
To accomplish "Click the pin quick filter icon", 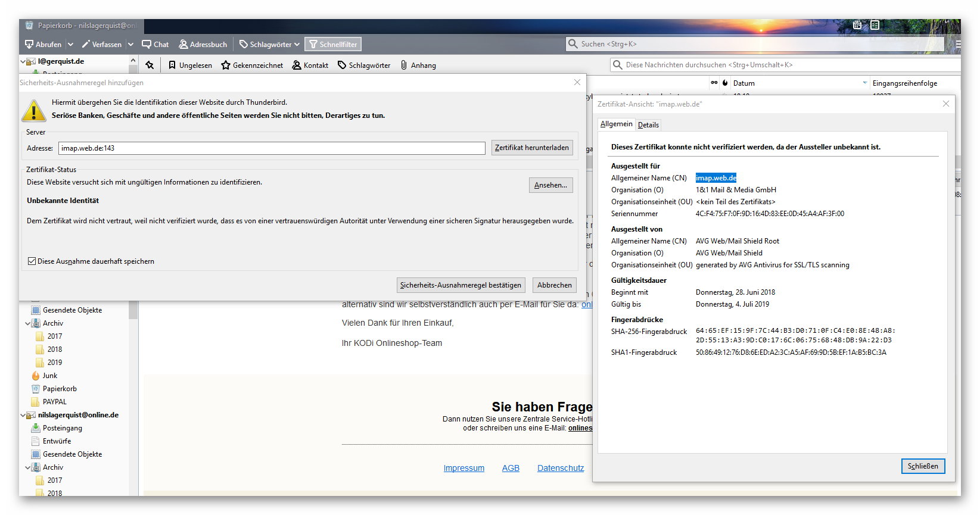I will [x=150, y=65].
